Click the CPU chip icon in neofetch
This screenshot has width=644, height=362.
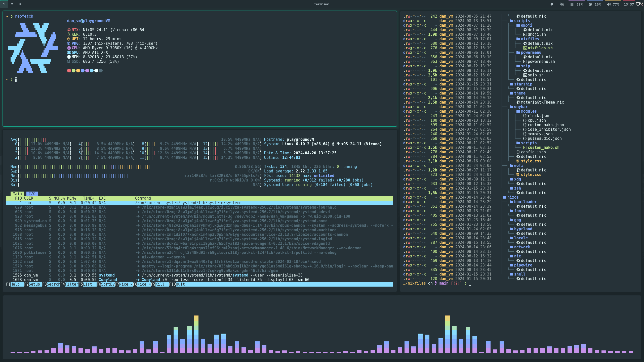pos(69,48)
